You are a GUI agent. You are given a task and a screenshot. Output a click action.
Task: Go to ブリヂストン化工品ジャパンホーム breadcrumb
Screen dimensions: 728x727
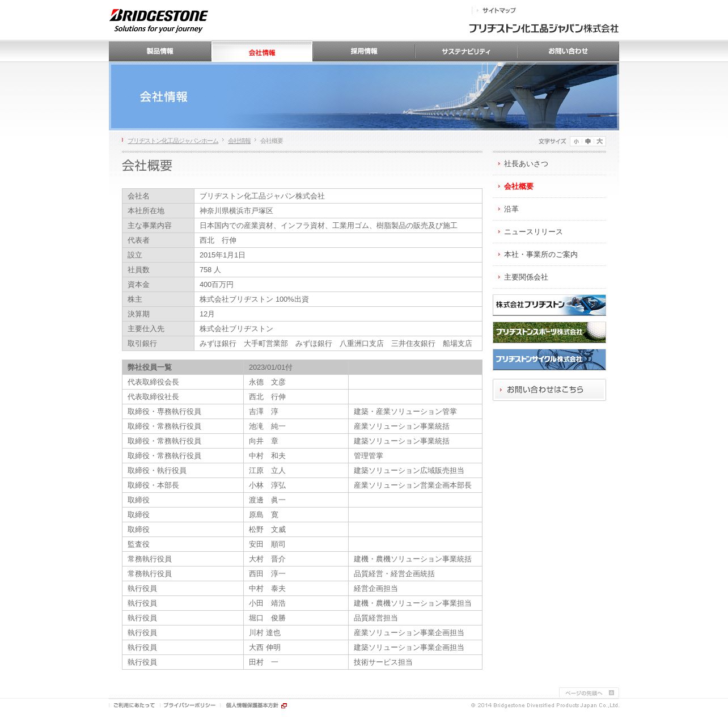173,141
